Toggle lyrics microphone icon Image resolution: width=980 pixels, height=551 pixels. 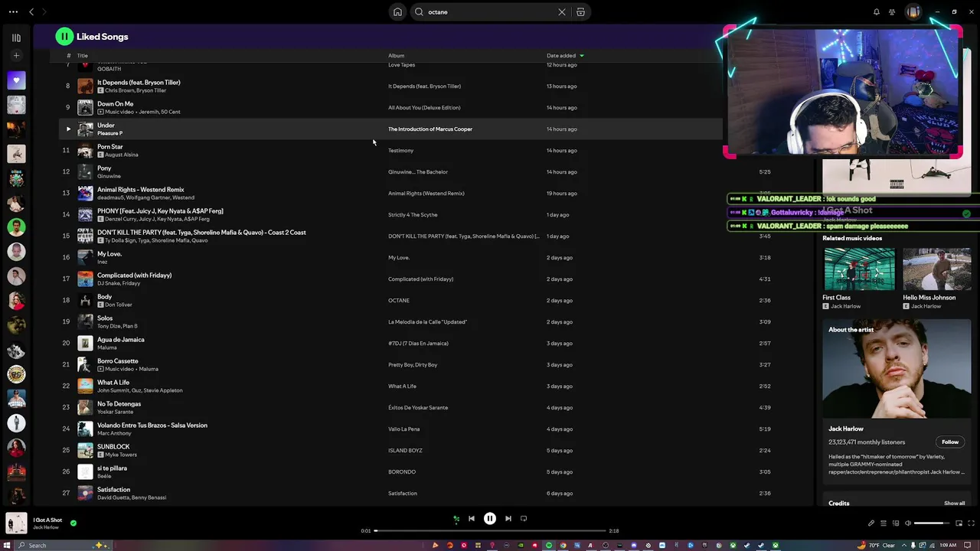coord(871,523)
